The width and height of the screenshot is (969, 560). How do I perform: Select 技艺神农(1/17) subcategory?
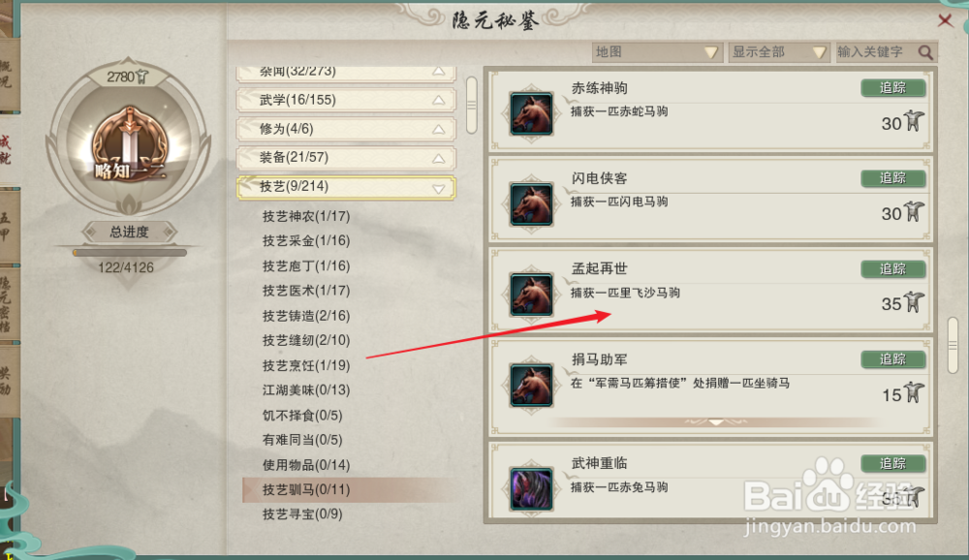pos(306,216)
